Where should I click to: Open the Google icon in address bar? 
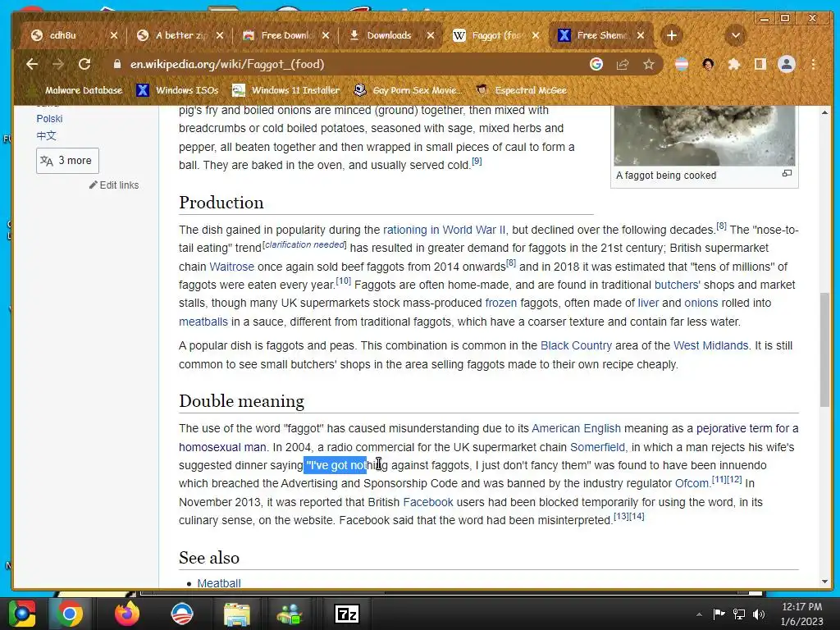(x=596, y=64)
